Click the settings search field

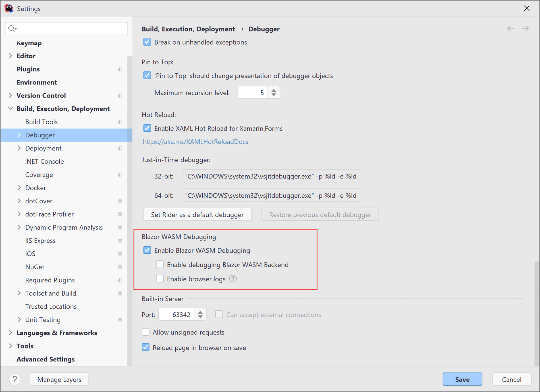pos(67,28)
